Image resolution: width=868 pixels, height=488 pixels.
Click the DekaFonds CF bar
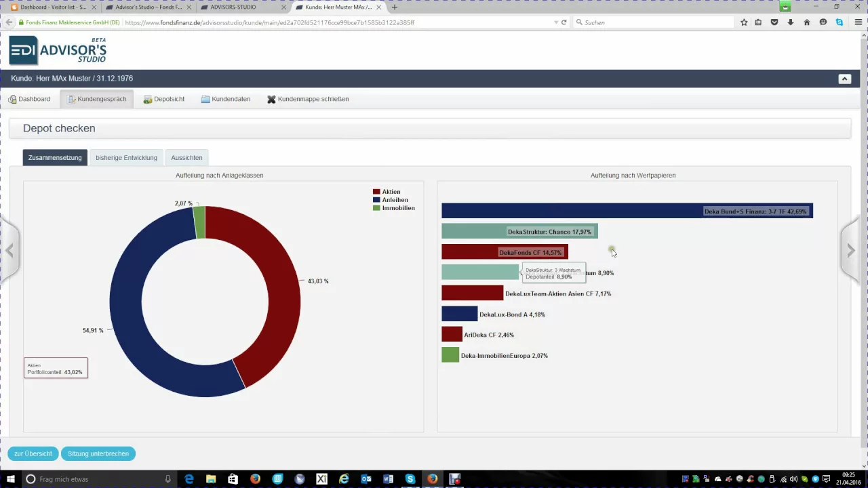(x=505, y=252)
